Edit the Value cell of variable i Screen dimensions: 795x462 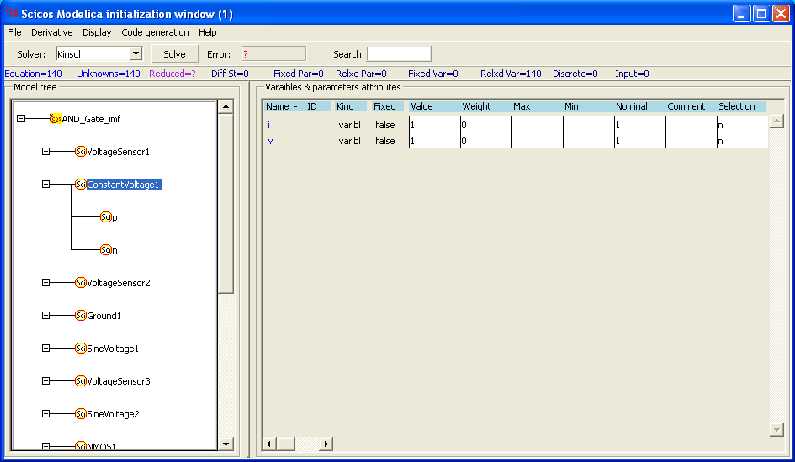[x=434, y=124]
